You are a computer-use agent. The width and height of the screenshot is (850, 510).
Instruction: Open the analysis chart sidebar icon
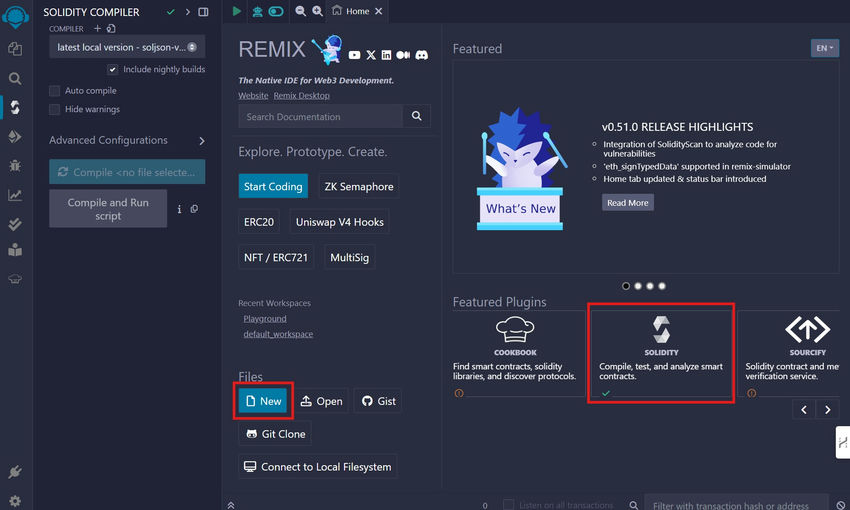[15, 195]
